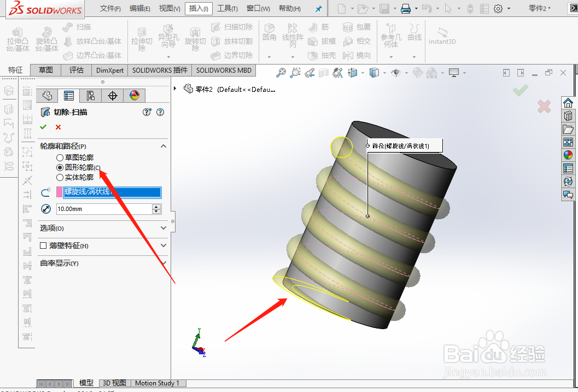Open Reference Geometry (参考几何体)

(x=391, y=36)
